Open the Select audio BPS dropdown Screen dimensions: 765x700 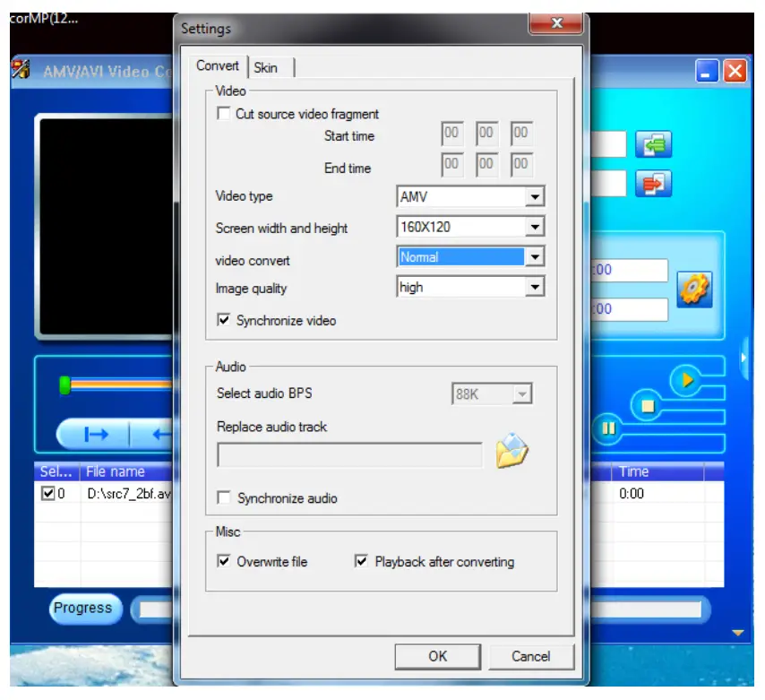pos(522,393)
